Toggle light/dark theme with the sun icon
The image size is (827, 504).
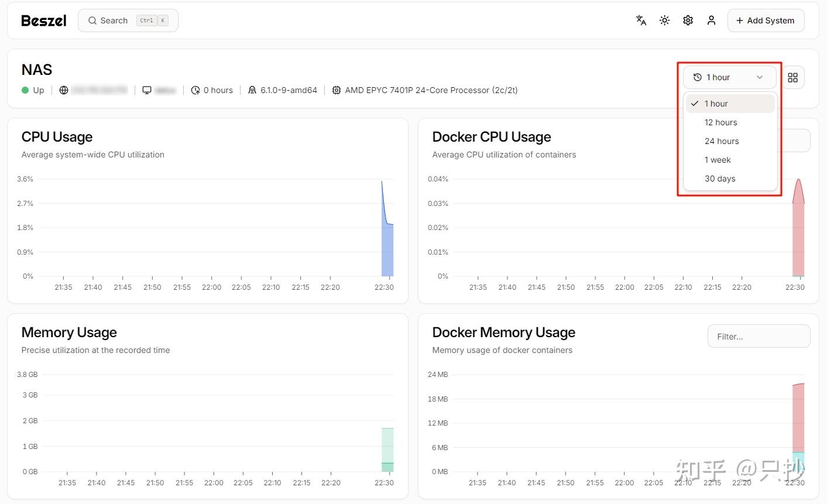[664, 20]
